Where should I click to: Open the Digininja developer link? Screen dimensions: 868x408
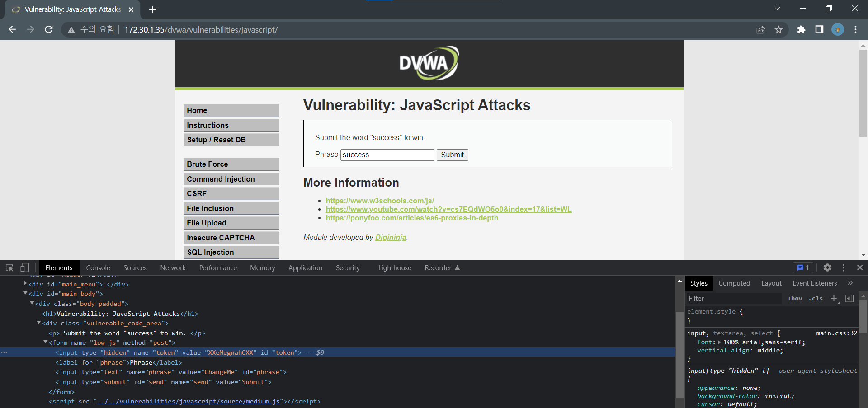click(x=391, y=237)
